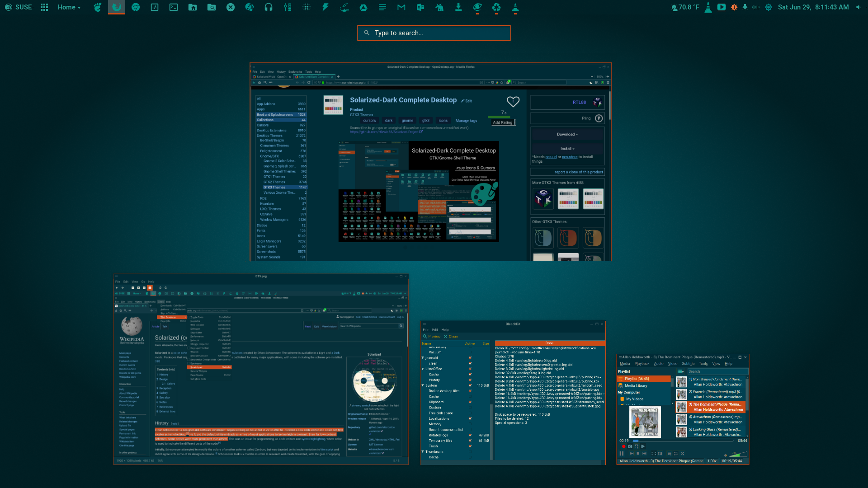Click the weather 70.8 °F indicator
868x488 pixels.
pyautogui.click(x=684, y=7)
